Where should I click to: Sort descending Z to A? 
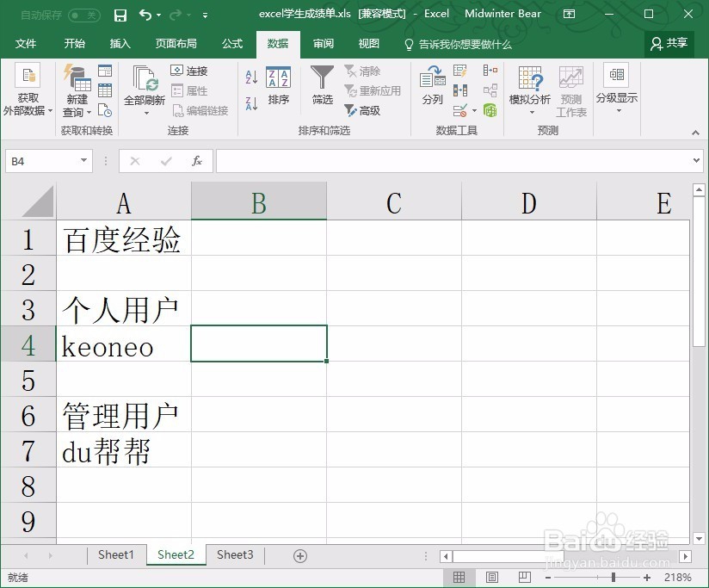(x=251, y=103)
